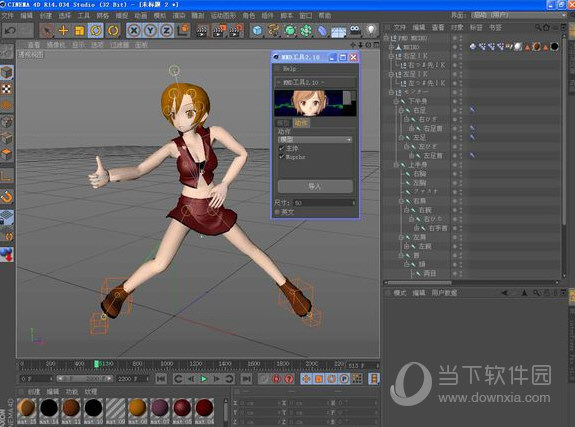The height and width of the screenshot is (427, 575).
Task: Go to the start of animation
Action: click(x=160, y=379)
